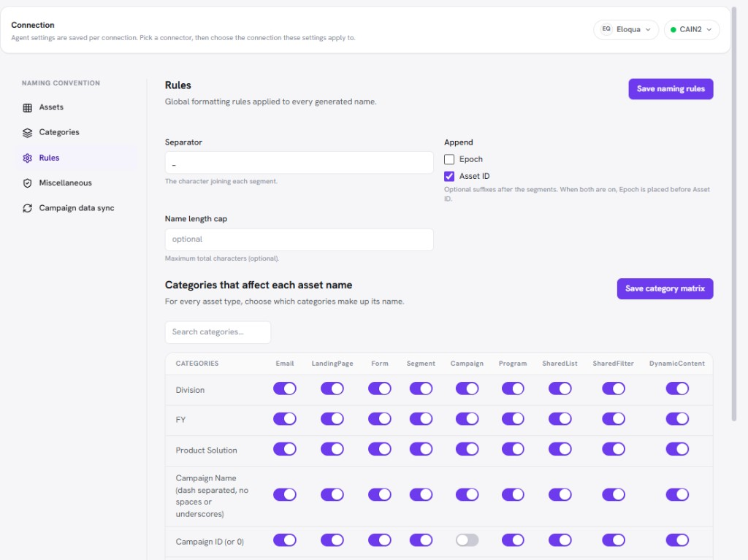Image resolution: width=748 pixels, height=560 pixels.
Task: Toggle FY for Form
Action: [x=380, y=419]
